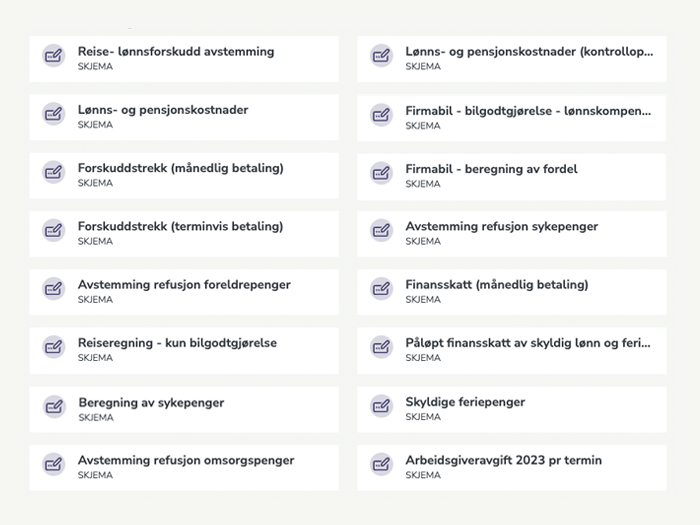The width and height of the screenshot is (700, 525).
Task: Open Firmabil - bilgodtgjørelse - lønnskompen... form
Action: pos(527,110)
